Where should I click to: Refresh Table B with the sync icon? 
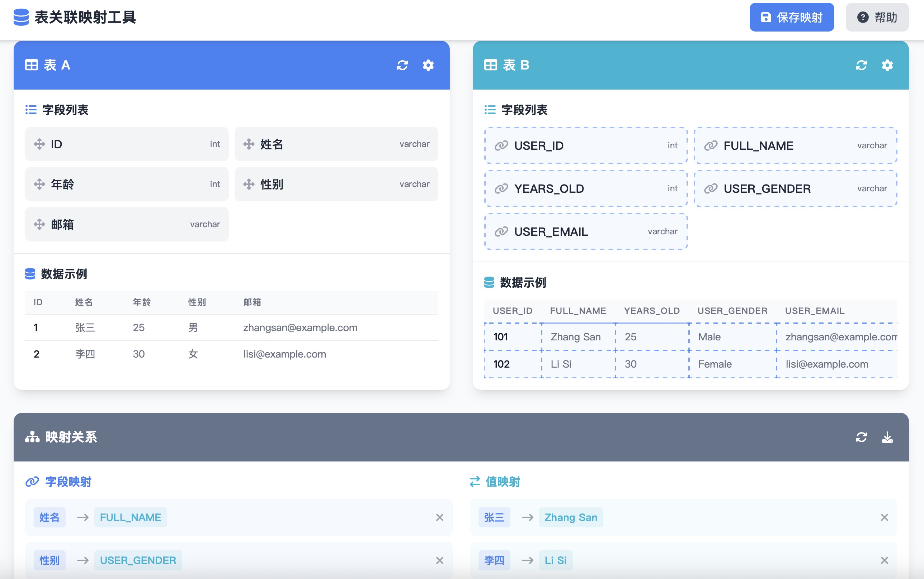(x=861, y=65)
